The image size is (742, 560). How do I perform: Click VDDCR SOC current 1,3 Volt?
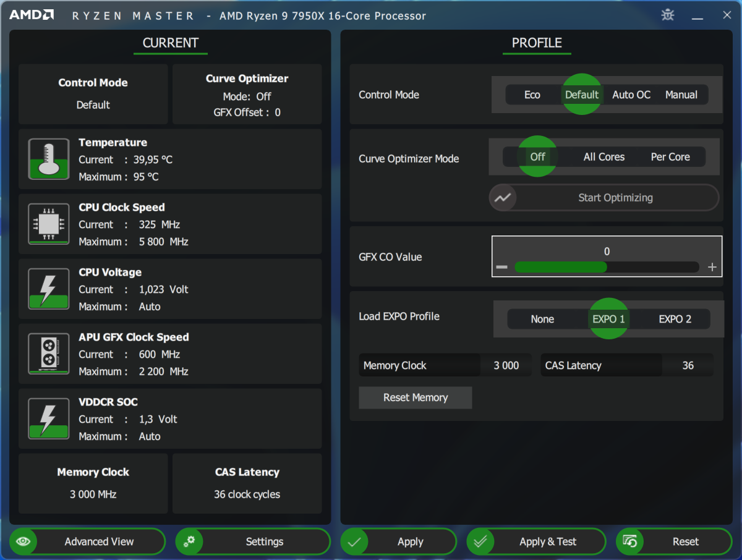[x=158, y=419]
